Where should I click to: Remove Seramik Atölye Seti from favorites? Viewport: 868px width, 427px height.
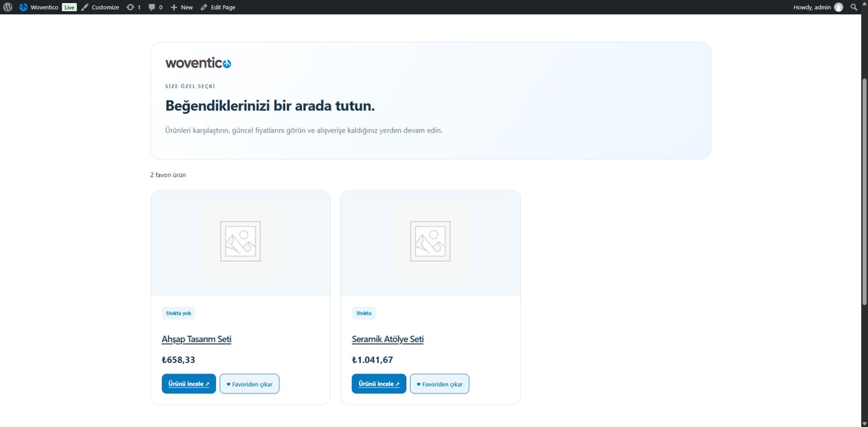[x=440, y=384]
